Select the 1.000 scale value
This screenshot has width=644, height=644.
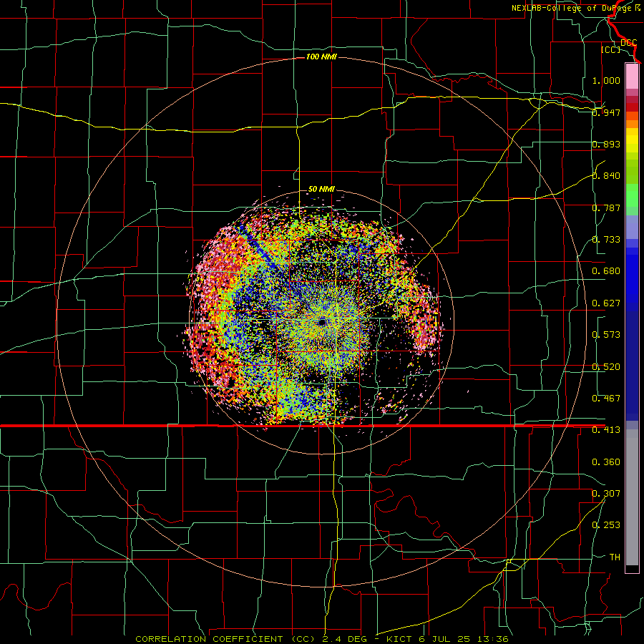coord(606,80)
